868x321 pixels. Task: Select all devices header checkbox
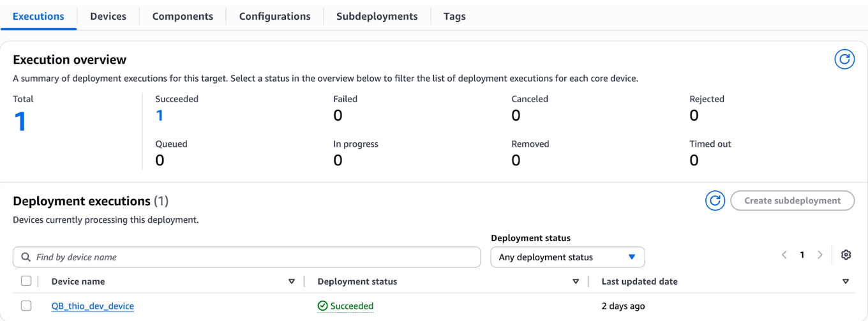(x=26, y=281)
